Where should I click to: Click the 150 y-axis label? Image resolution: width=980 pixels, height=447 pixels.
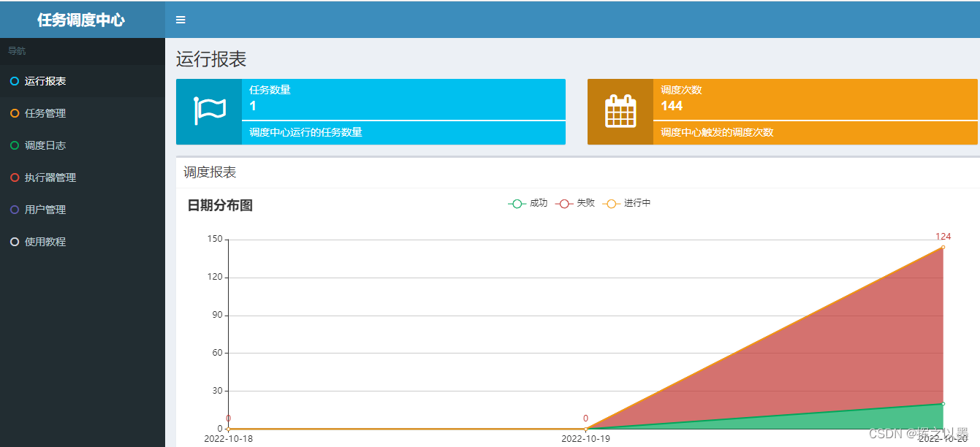(215, 239)
